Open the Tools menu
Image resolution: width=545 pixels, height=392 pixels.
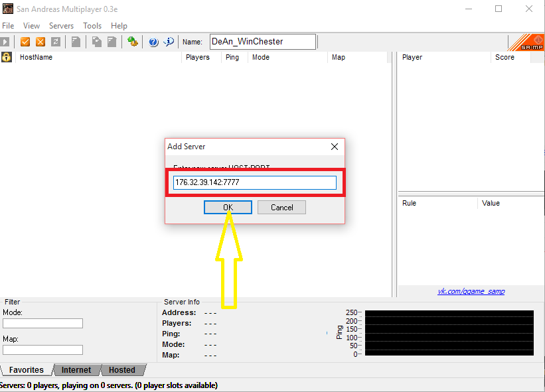(x=92, y=26)
